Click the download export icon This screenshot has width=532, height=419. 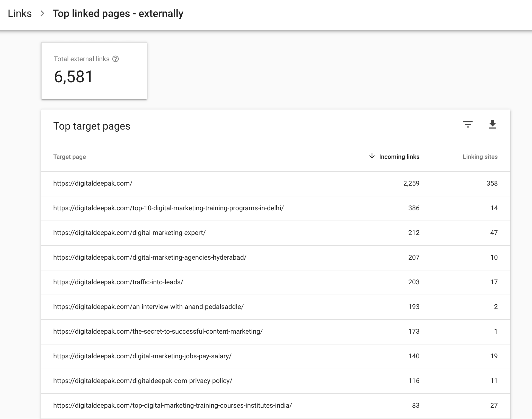pos(492,124)
